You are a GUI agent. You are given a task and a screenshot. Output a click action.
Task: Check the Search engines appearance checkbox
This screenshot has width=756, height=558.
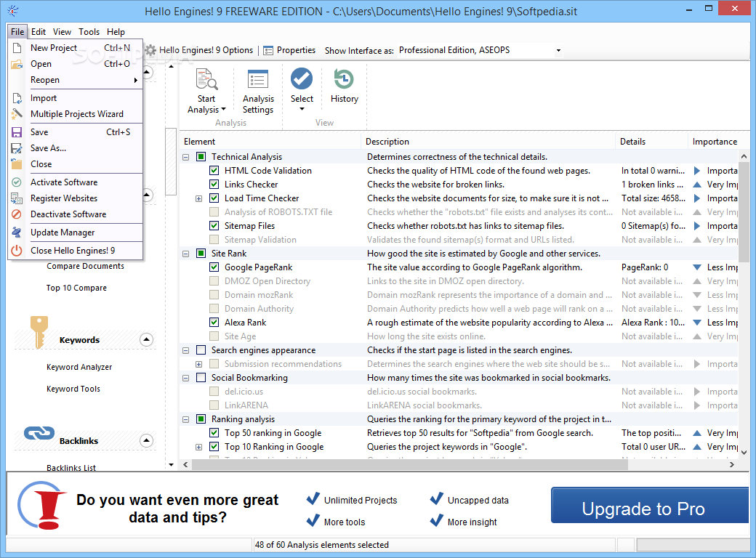pos(201,350)
